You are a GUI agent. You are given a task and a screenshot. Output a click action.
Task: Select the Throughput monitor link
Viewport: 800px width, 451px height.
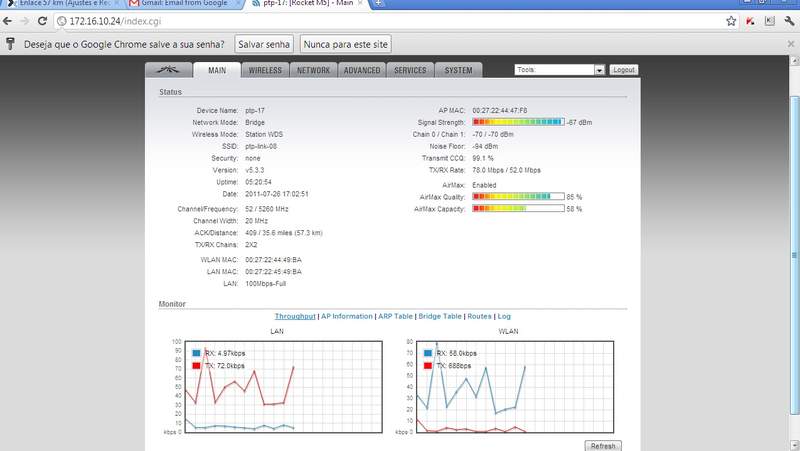point(295,316)
